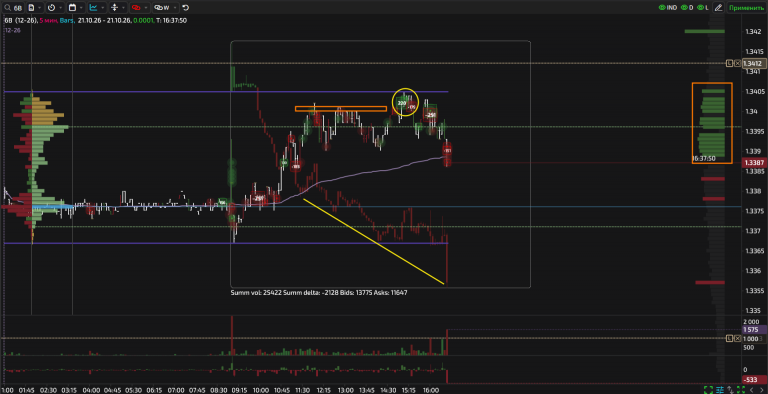
Task: Click the 220 green volume cluster marker
Action: pos(402,103)
